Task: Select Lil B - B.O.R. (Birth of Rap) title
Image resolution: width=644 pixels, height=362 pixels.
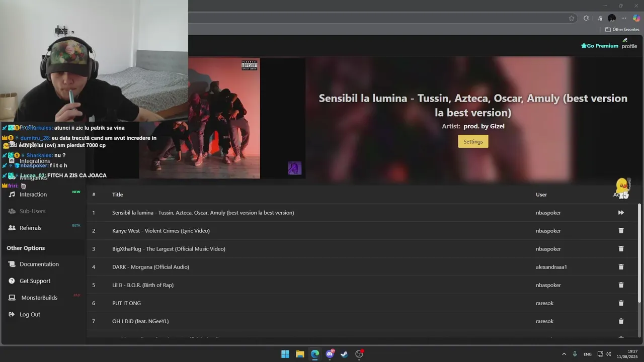Action: (143, 285)
